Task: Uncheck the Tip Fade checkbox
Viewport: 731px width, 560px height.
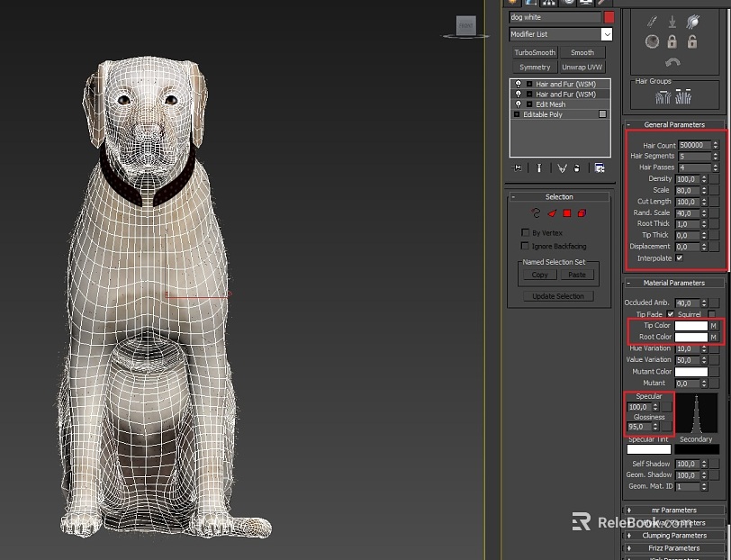Action: (671, 314)
